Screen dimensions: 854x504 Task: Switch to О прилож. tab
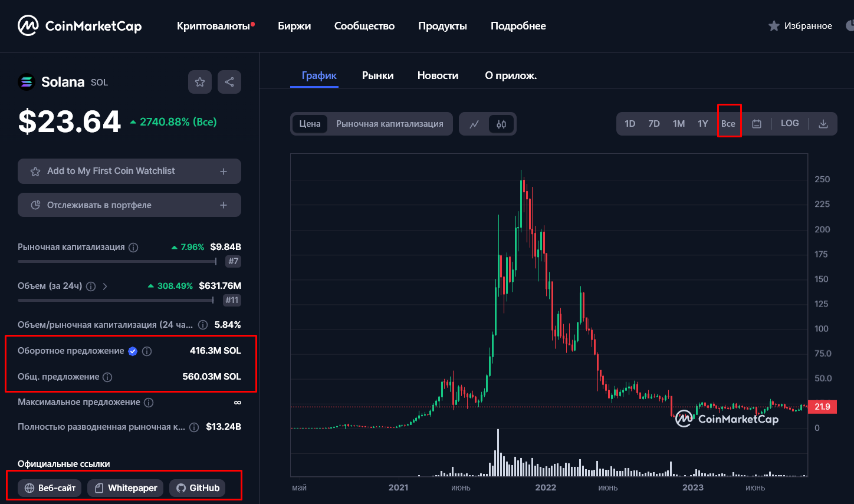coord(511,75)
